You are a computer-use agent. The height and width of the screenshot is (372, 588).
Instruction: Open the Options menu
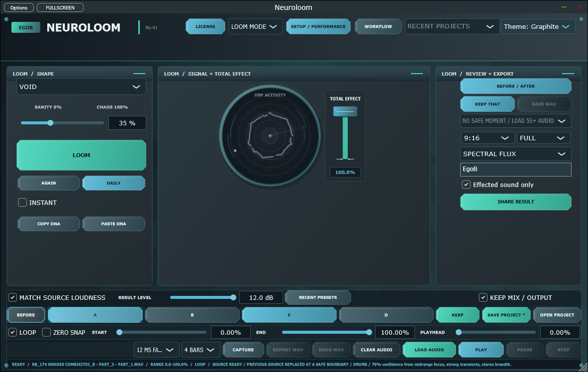point(19,7)
